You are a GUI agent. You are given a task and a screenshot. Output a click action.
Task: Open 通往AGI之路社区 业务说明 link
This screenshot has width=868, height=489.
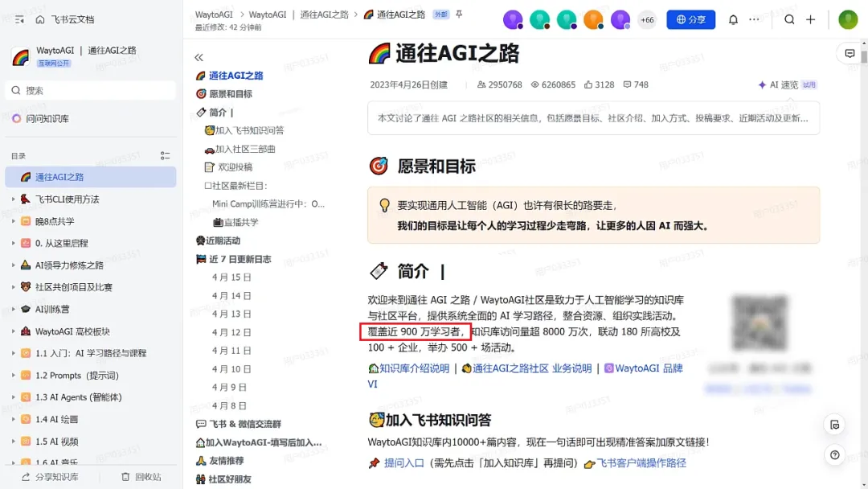coord(531,369)
